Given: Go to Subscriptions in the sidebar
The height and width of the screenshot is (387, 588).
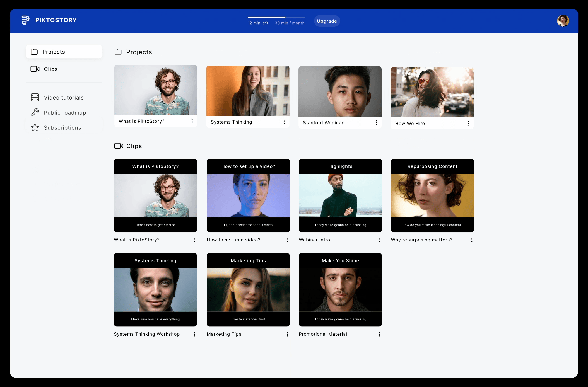Looking at the screenshot, I should [x=62, y=128].
